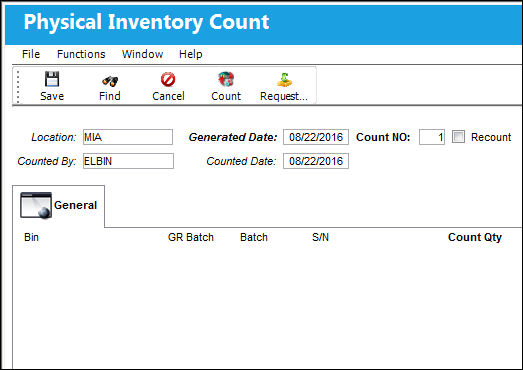Toggle the Recount checkbox
The width and height of the screenshot is (523, 370).
[x=458, y=137]
